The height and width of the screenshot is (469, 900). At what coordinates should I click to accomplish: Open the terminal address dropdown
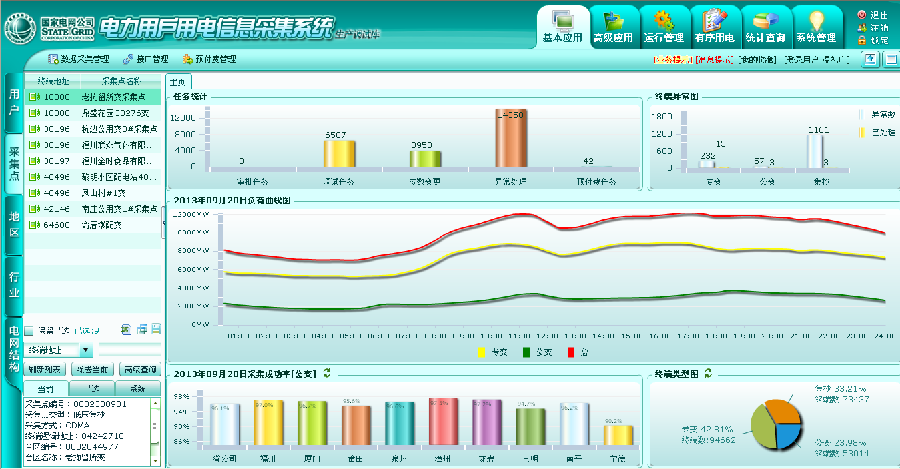pyautogui.click(x=86, y=351)
